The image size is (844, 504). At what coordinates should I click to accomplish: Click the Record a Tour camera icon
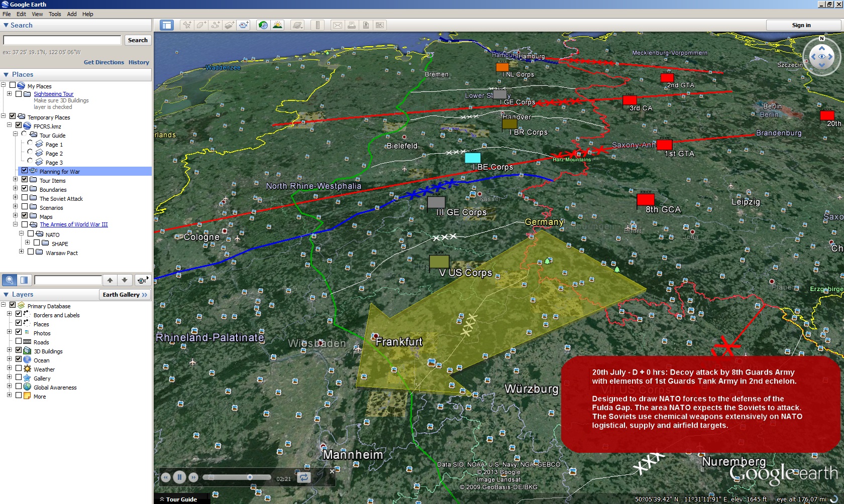[244, 25]
